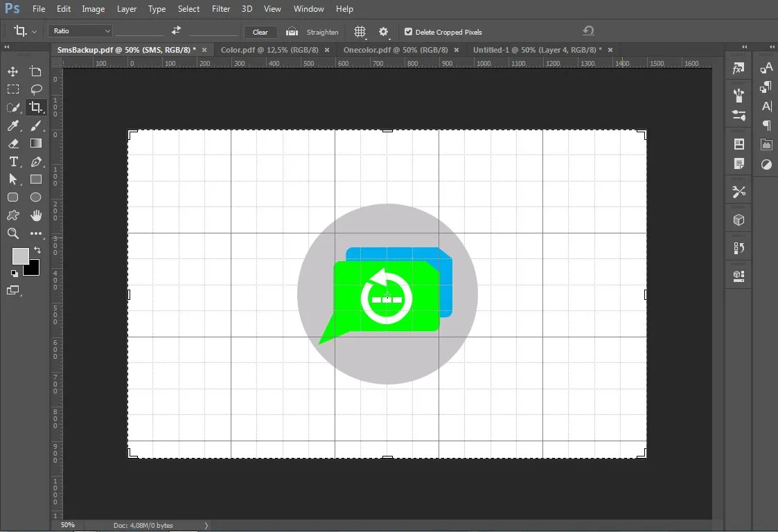The image size is (778, 532).
Task: Expand the Character panel column double-arrow
Action: (772, 46)
